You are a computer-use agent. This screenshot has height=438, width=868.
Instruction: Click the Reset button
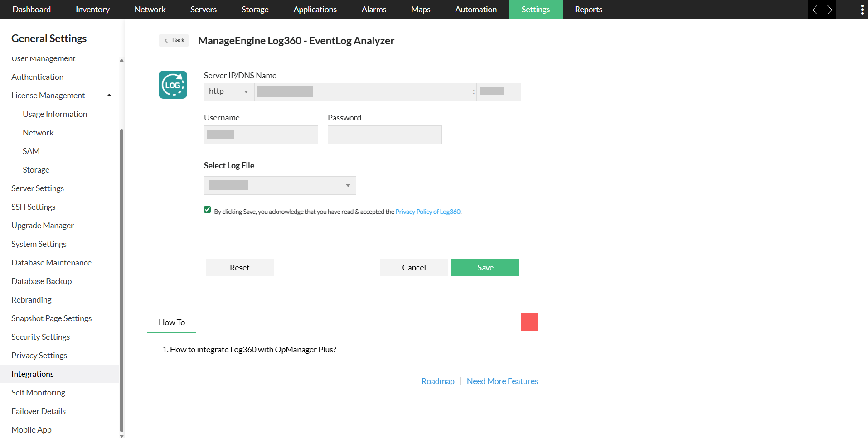tap(240, 267)
